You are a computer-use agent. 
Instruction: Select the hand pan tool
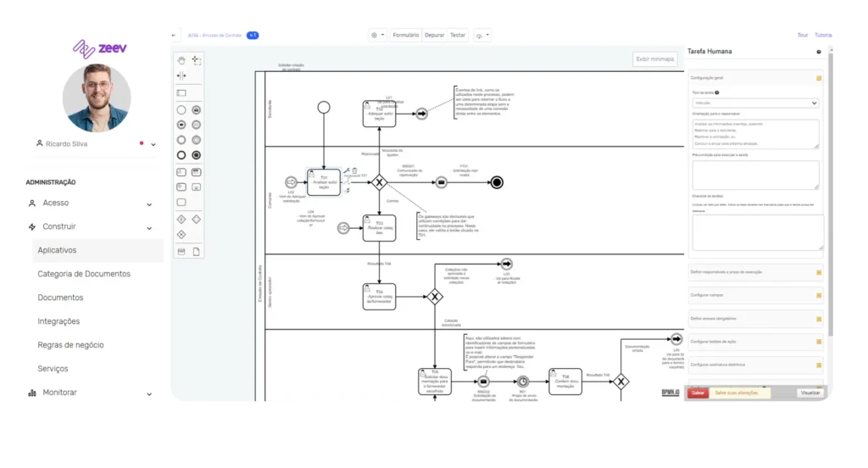(181, 60)
